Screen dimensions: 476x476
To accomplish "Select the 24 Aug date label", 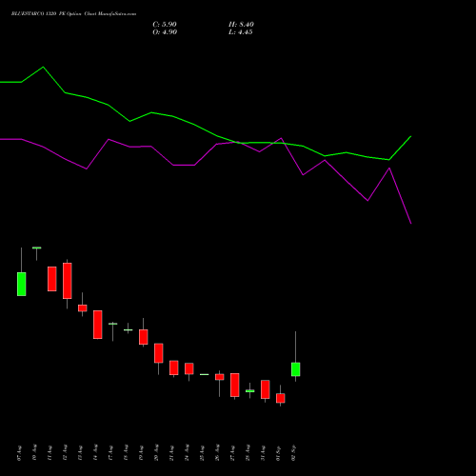I will pos(187,452).
